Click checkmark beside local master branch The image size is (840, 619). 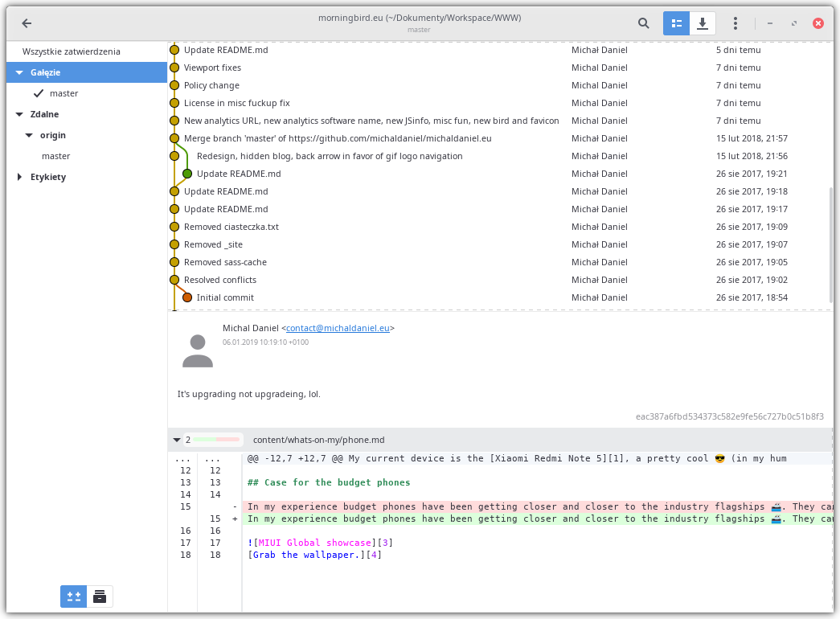(x=38, y=93)
